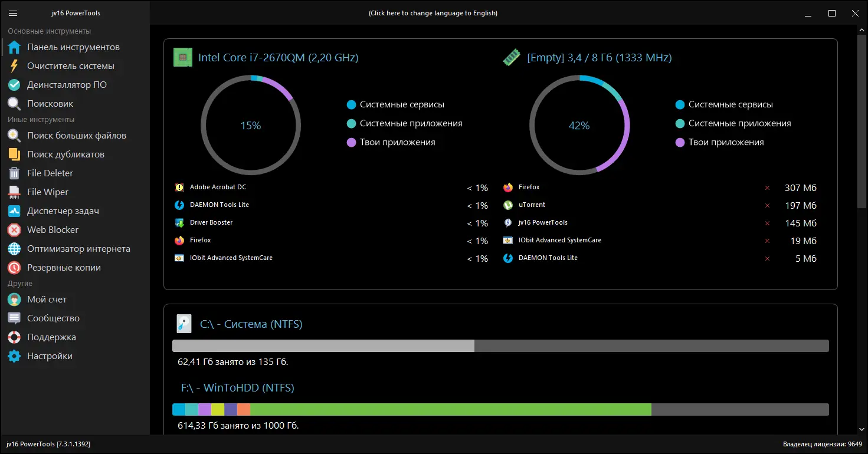Click the RAM module icon
Image resolution: width=868 pixels, height=454 pixels.
(511, 57)
